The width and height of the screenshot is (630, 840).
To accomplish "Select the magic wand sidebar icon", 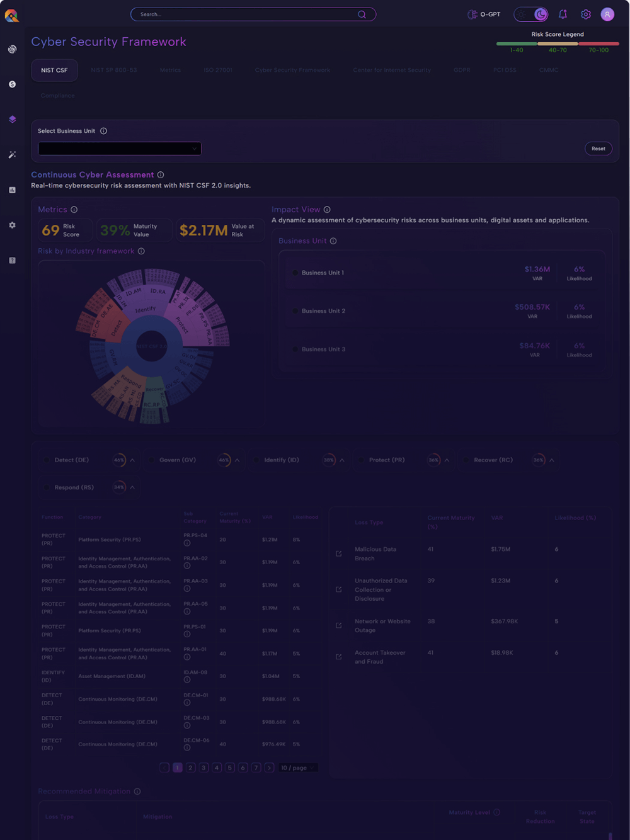I will tap(12, 155).
